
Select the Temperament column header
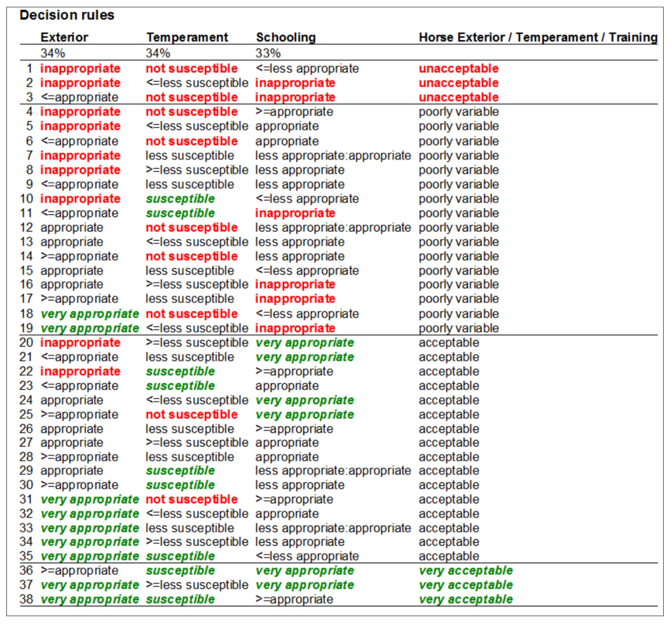(187, 37)
